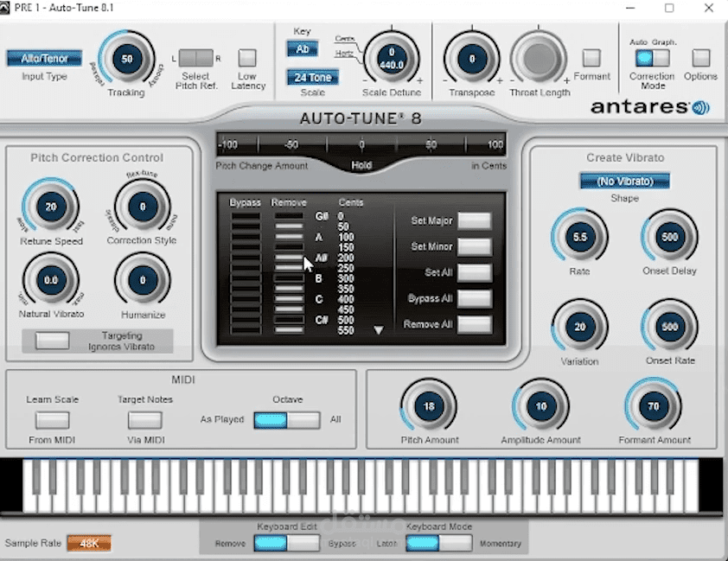Toggle the Select Pitch Ref. L/R switch
This screenshot has width=728, height=561.
pos(196,59)
